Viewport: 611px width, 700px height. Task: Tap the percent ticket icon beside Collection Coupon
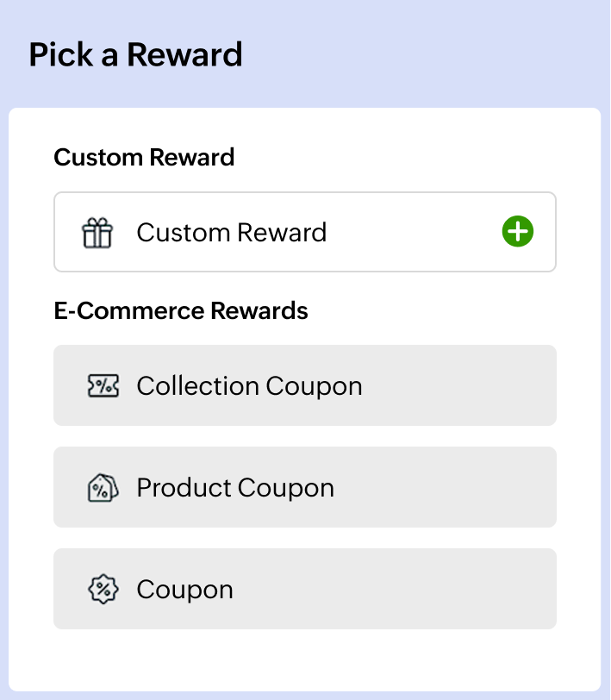(103, 384)
